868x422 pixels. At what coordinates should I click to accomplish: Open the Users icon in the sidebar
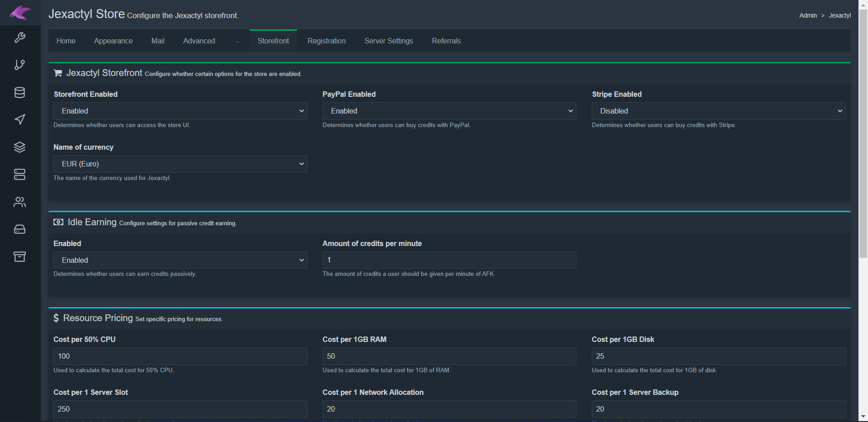point(20,202)
